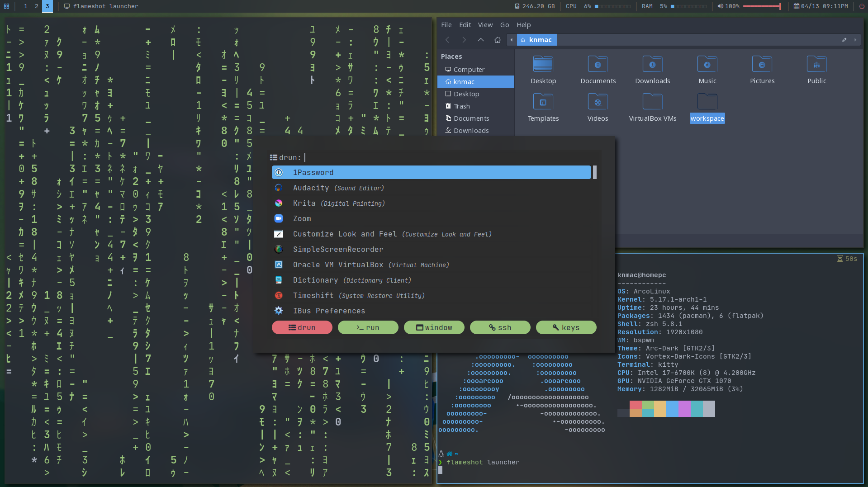Select knmac in Places sidebar

point(476,82)
